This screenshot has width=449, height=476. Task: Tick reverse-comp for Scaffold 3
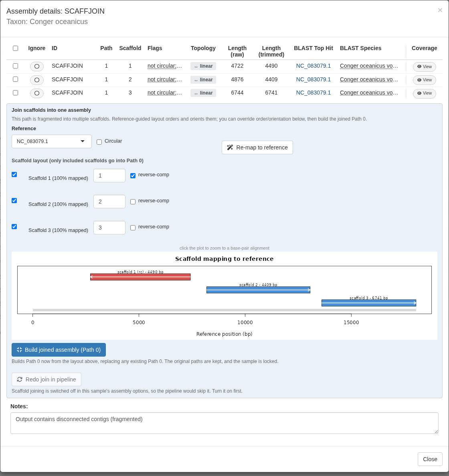click(x=133, y=228)
